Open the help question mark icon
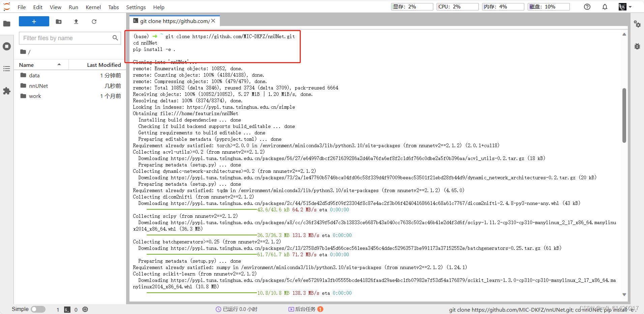This screenshot has height=314, width=644. coord(587,7)
